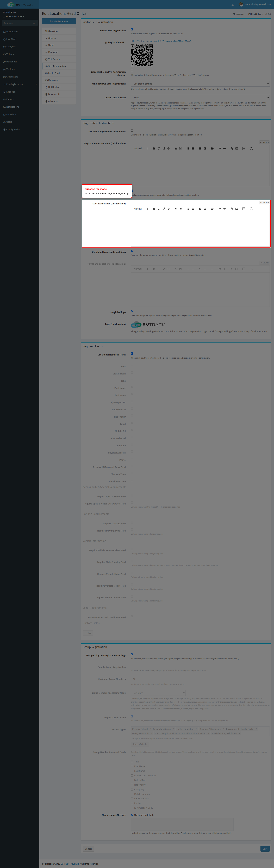This screenshot has width=274, height=868.
Task: Expand Configuration sidebar menu
Action: [x=20, y=129]
